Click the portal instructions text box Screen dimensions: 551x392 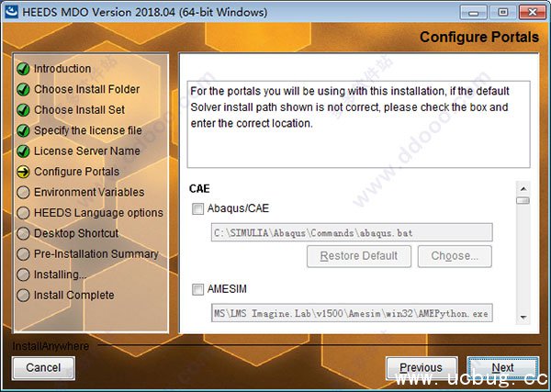click(359, 124)
